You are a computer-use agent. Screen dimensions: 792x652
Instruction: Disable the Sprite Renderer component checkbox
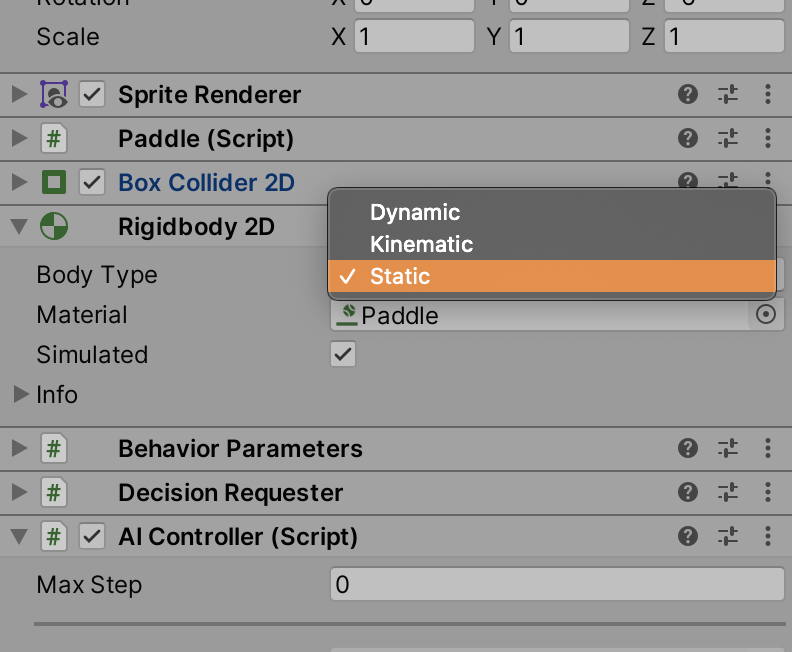(x=92, y=95)
